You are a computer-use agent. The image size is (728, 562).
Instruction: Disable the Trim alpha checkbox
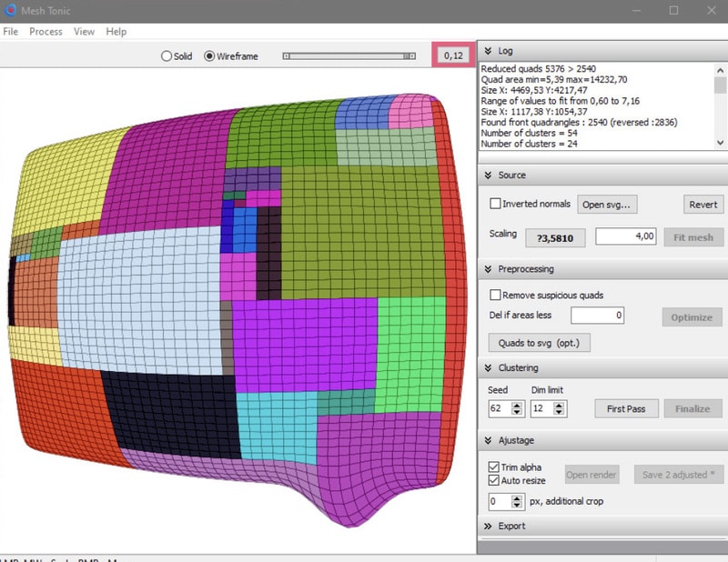494,467
